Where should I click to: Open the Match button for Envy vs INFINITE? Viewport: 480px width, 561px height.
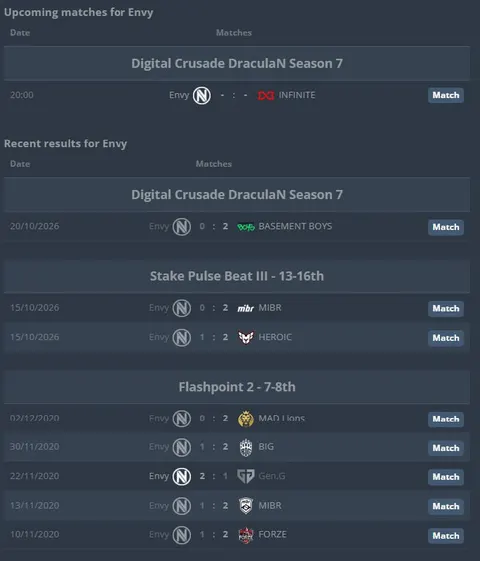[x=446, y=95]
